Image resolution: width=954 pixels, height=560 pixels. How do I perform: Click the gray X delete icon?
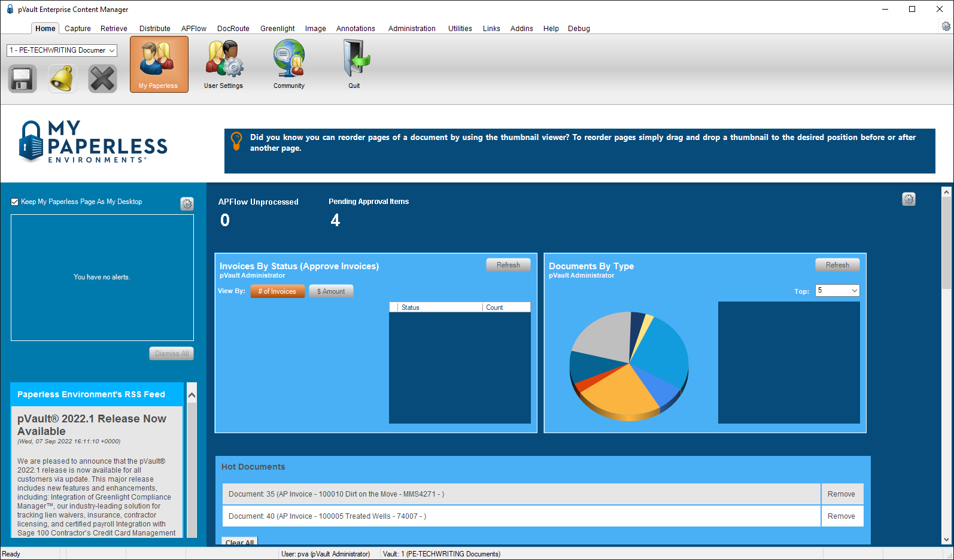click(x=102, y=78)
